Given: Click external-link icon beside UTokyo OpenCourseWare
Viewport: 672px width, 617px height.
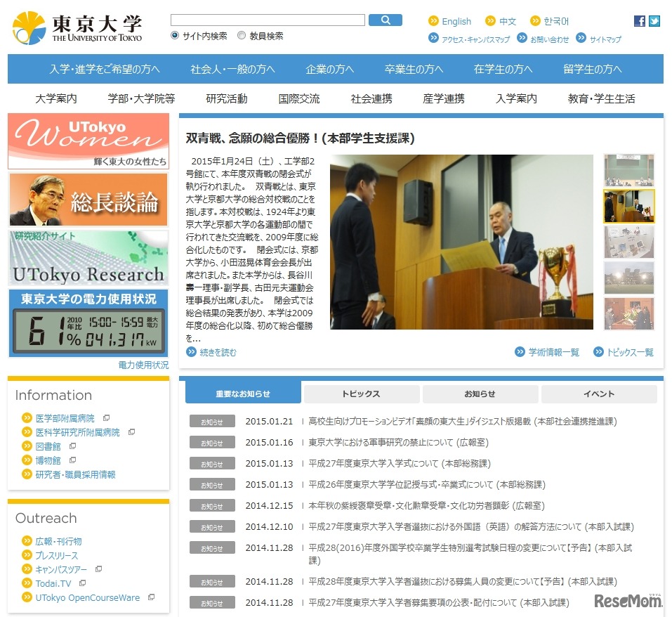Looking at the screenshot, I should 151,597.
